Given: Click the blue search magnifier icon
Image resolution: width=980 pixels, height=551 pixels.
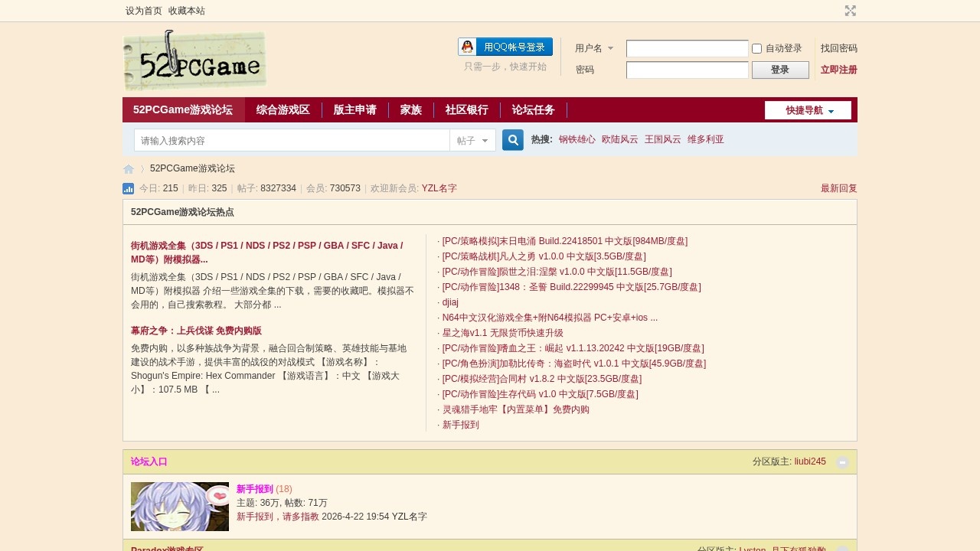Looking at the screenshot, I should 513,140.
